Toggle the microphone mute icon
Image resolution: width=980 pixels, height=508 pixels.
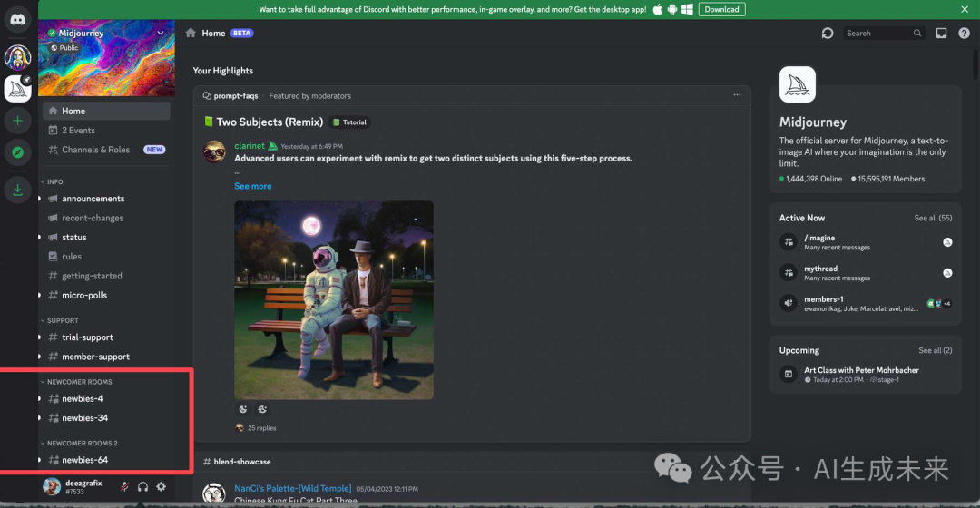124,486
